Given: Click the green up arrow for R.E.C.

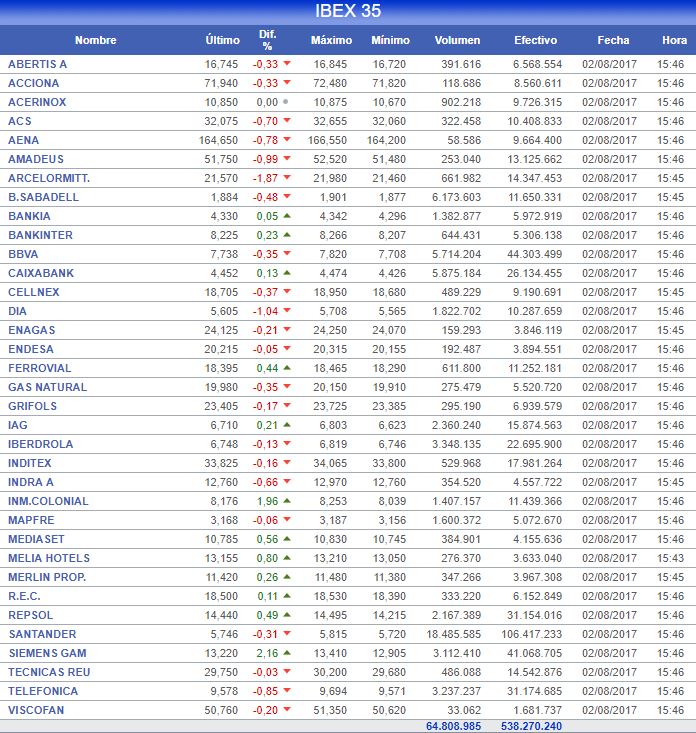Looking at the screenshot, I should (287, 596).
